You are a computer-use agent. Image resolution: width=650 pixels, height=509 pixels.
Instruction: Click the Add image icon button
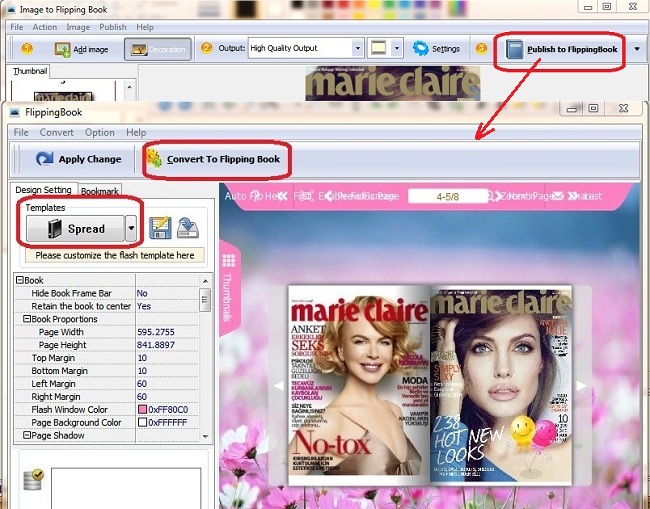click(x=81, y=49)
